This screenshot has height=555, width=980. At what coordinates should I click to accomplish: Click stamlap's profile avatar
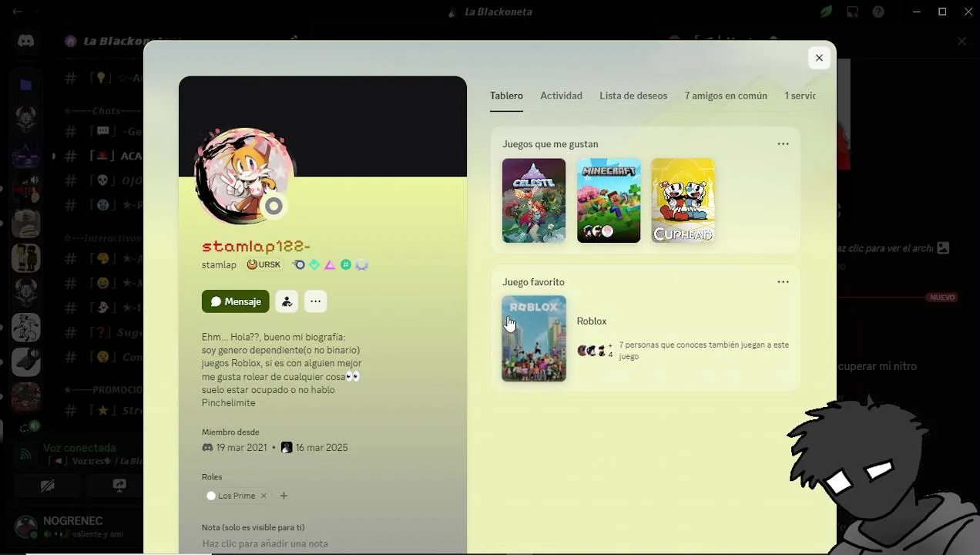point(243,176)
